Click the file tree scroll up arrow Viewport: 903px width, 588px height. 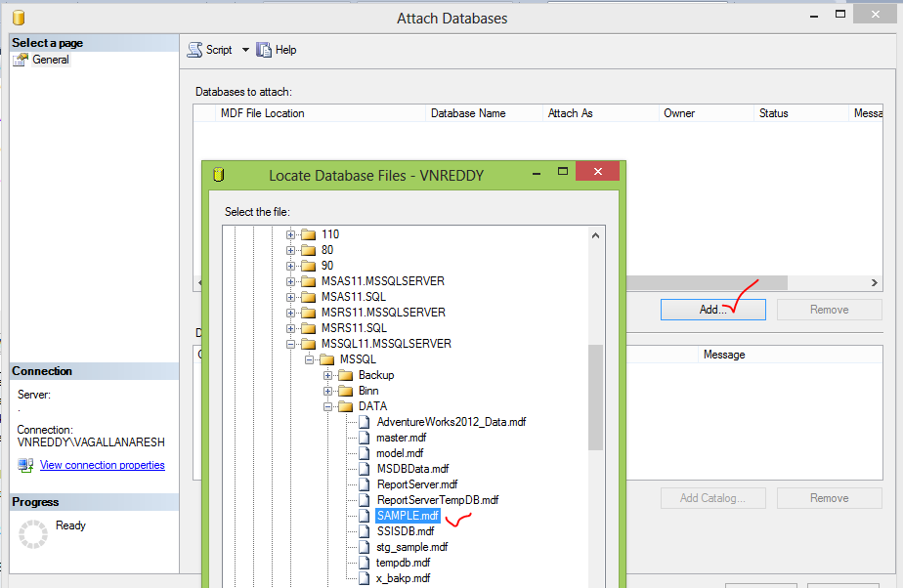[x=595, y=235]
